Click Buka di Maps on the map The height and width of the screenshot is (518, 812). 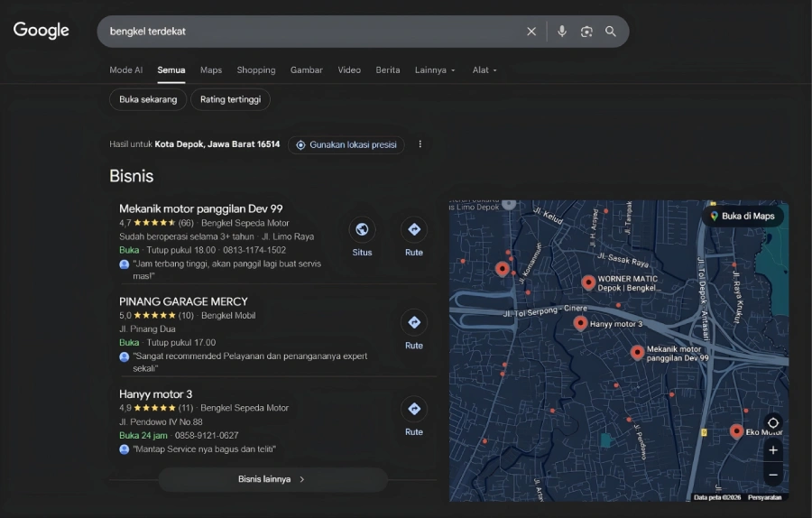tap(743, 216)
